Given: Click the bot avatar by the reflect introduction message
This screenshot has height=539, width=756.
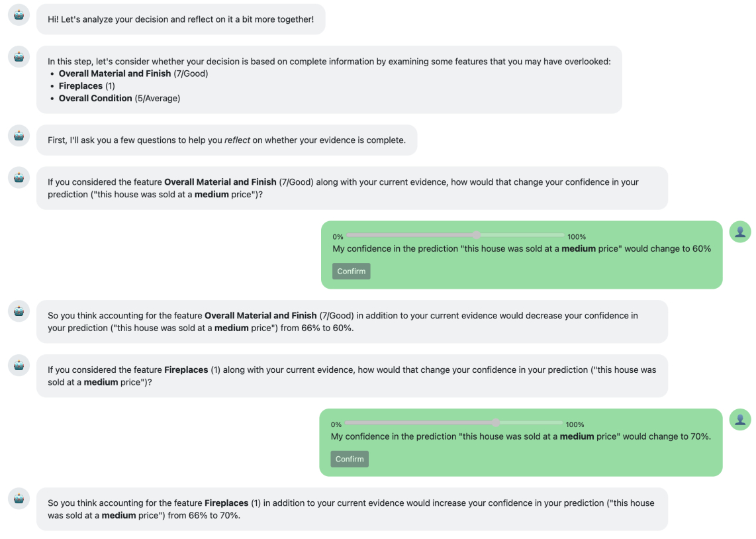Looking at the screenshot, I should [x=19, y=136].
